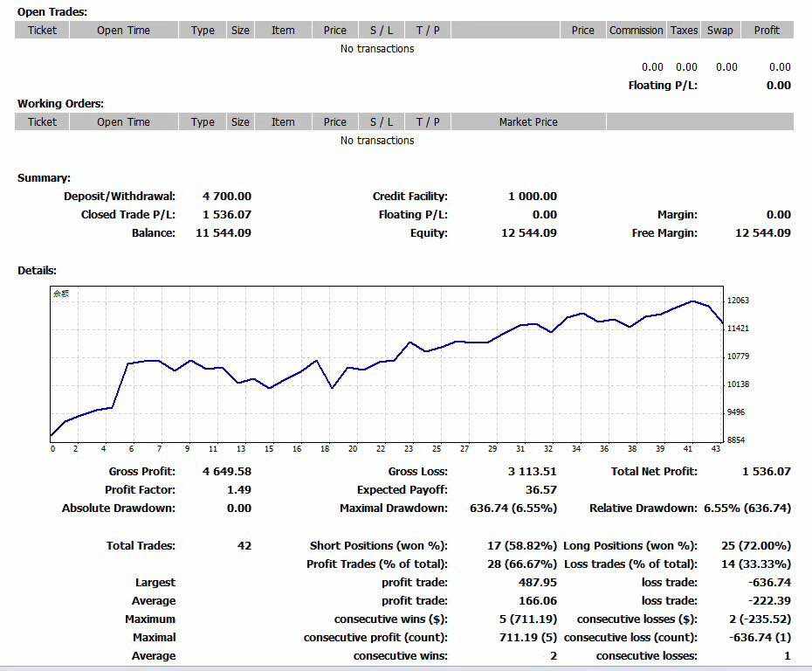Click the "Commission" column header
Viewport: 812px width, 671px height.
tap(636, 30)
